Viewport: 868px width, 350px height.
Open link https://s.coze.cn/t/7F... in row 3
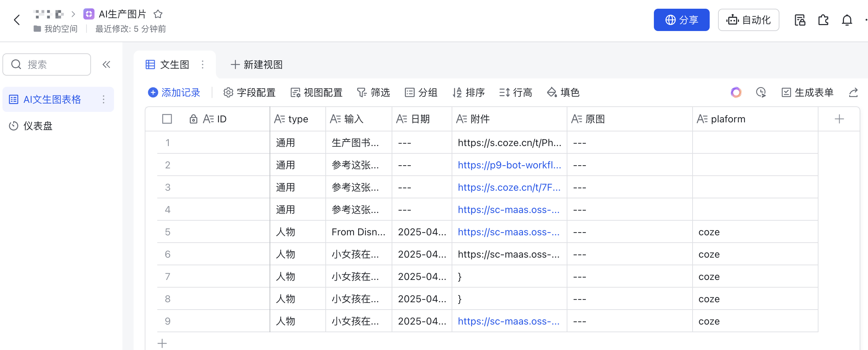(x=509, y=187)
